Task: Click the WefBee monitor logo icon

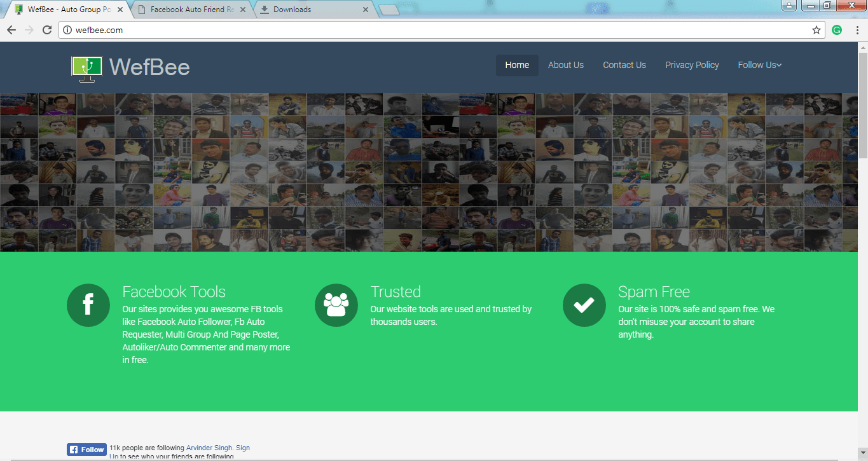Action: [86, 69]
